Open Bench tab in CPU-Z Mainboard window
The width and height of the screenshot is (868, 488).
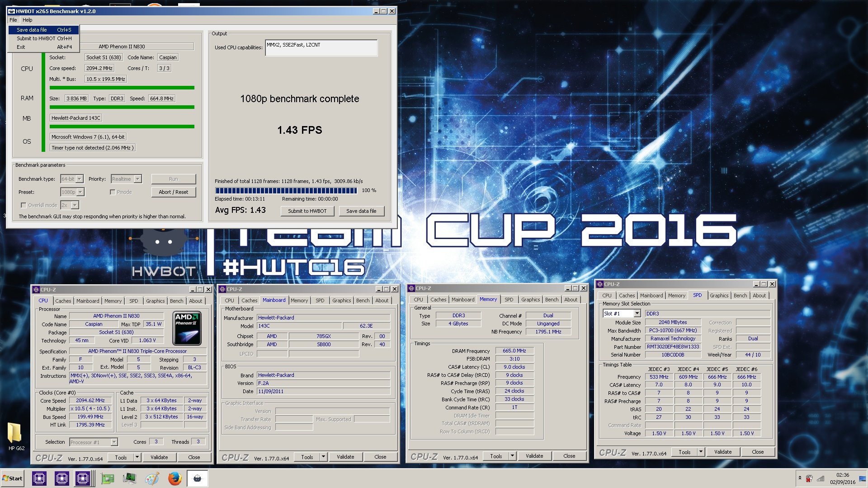point(363,300)
